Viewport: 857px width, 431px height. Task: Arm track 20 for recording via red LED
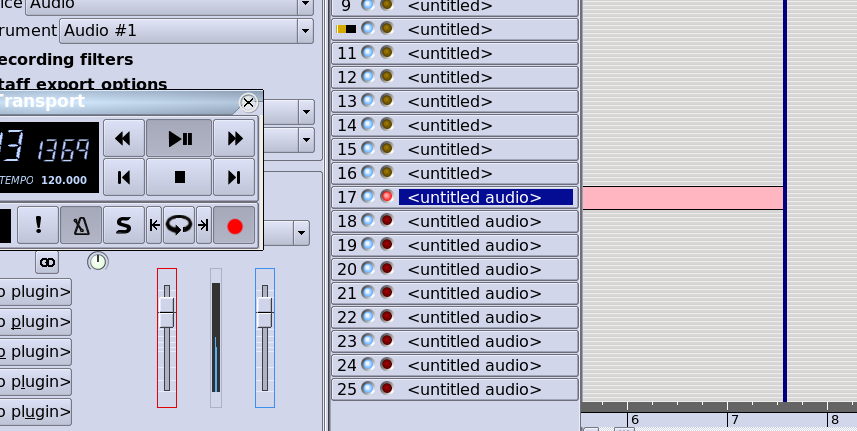[x=386, y=269]
